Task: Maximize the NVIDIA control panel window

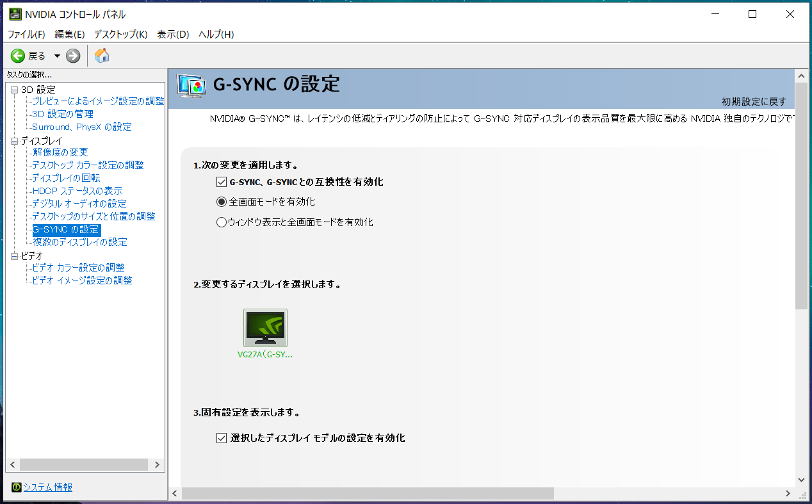Action: point(752,14)
